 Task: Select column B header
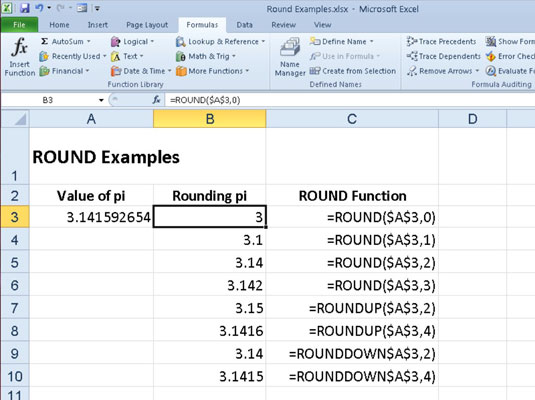pyautogui.click(x=209, y=119)
